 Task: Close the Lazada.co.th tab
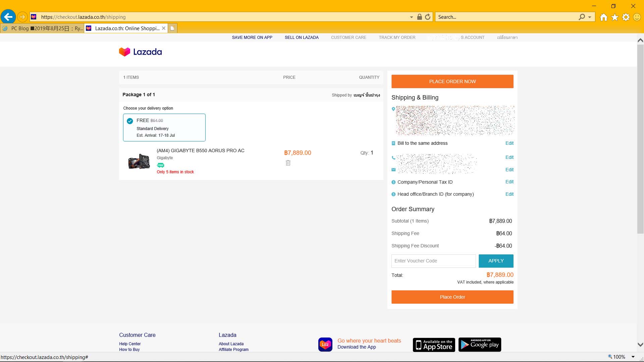tap(164, 28)
